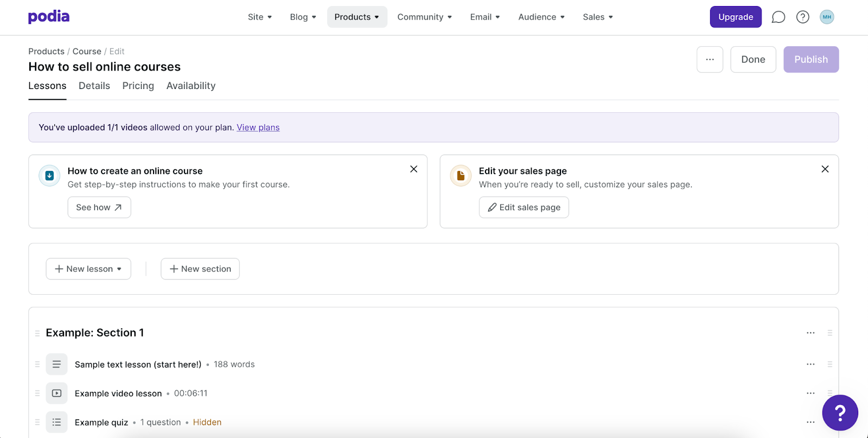Follow the View plans link
Image resolution: width=868 pixels, height=438 pixels.
point(258,128)
